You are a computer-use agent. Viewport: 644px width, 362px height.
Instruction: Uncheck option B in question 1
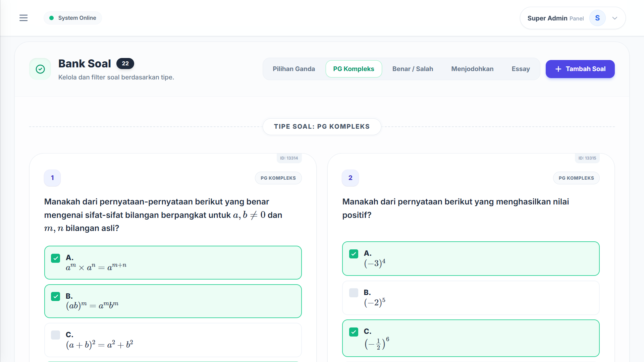(x=56, y=296)
